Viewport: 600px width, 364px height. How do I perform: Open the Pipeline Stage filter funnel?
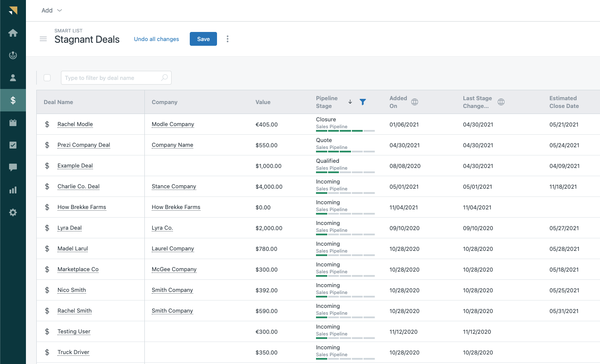(363, 102)
